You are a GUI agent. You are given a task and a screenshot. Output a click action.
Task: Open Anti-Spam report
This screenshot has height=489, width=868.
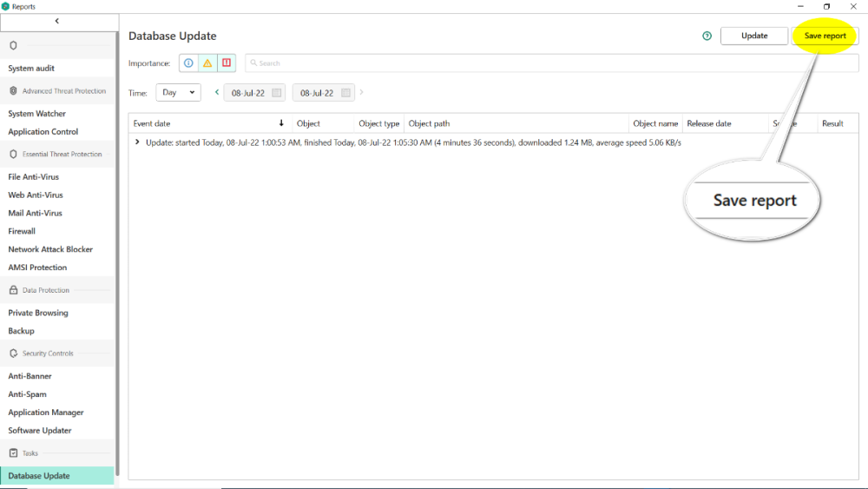click(57, 394)
